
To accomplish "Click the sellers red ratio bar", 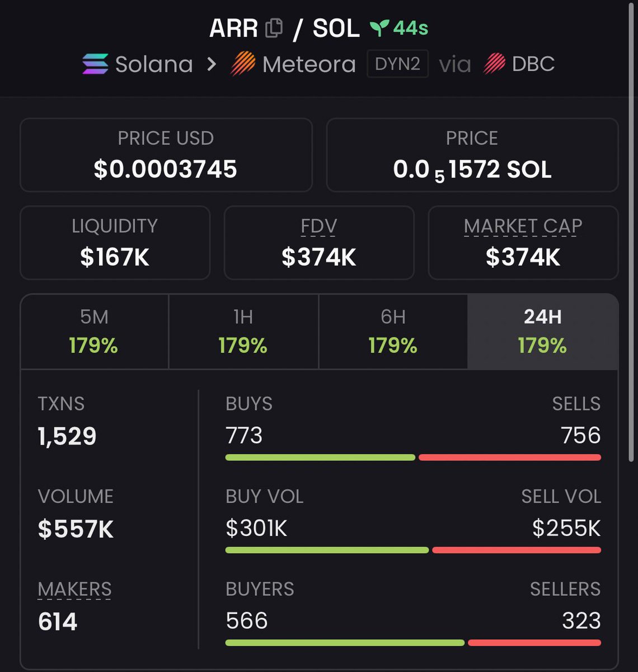I will pyautogui.click(x=534, y=643).
